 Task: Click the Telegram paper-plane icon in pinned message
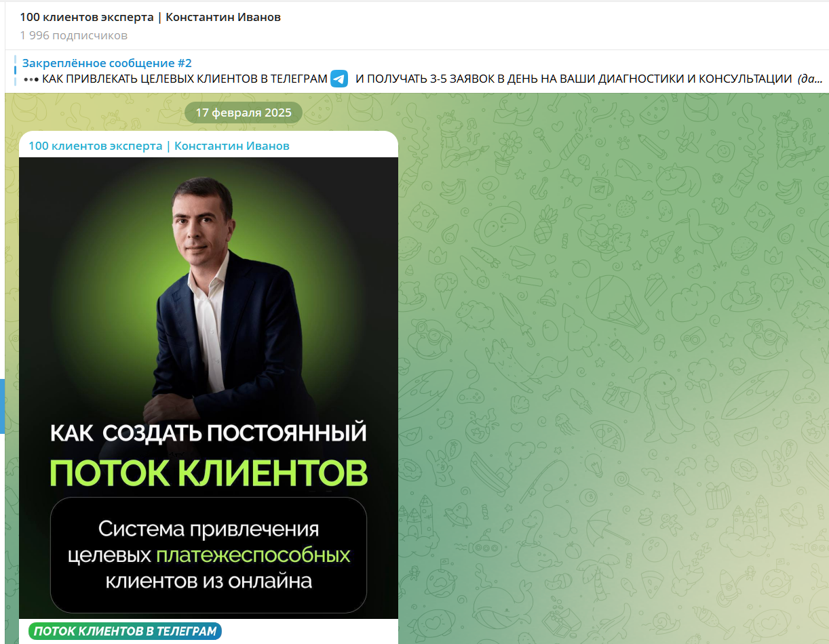pos(339,79)
